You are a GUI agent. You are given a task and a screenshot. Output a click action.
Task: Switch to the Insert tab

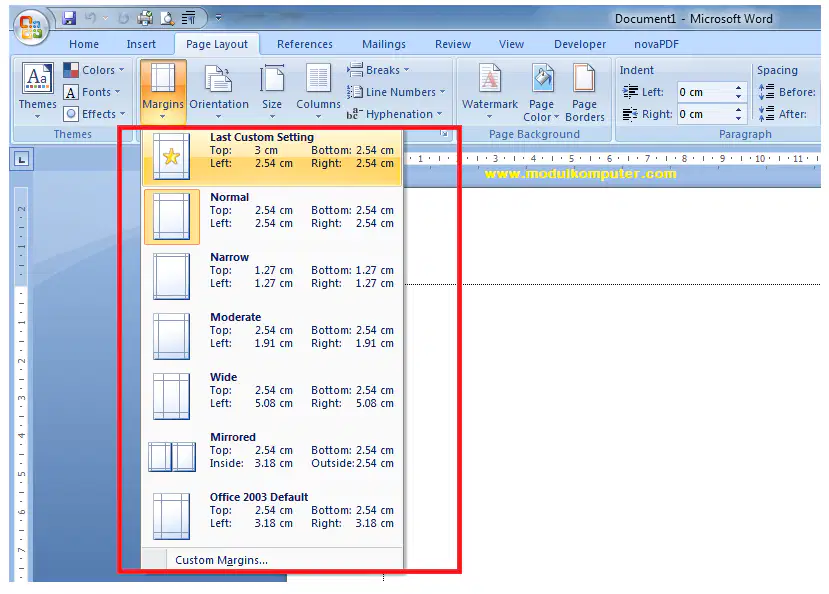pos(141,44)
